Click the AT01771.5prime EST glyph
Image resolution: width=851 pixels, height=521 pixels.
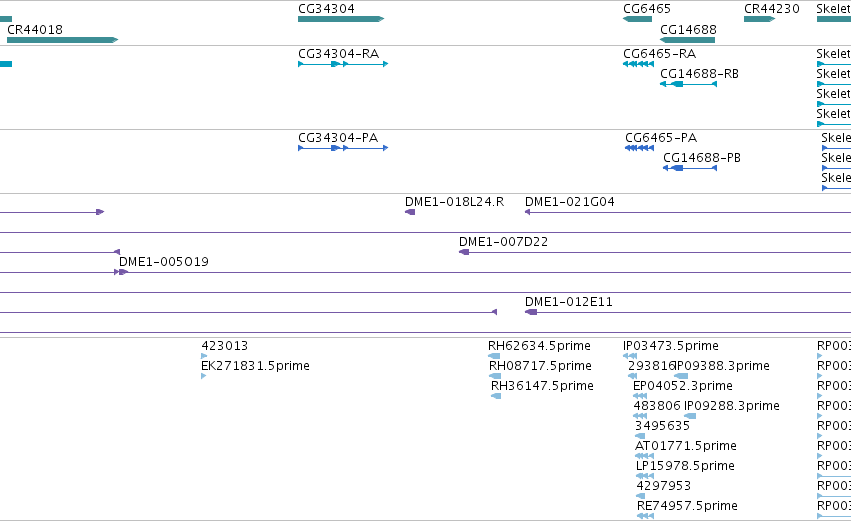pyautogui.click(x=644, y=456)
